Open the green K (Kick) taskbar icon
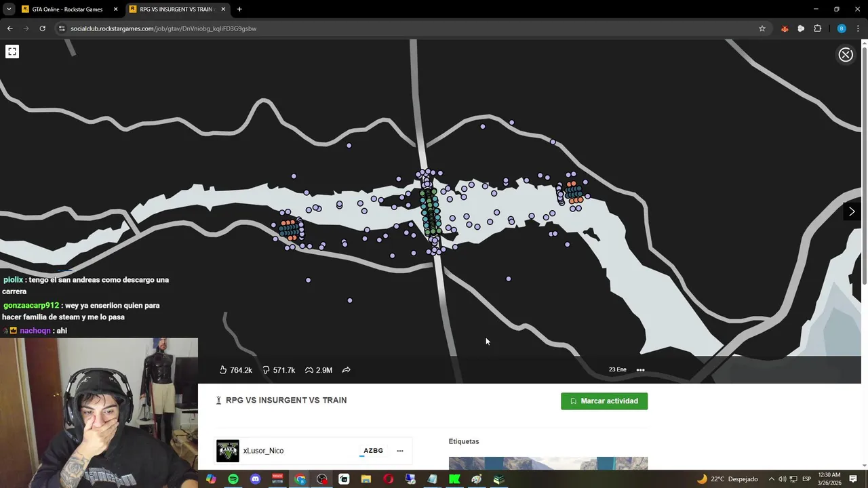Viewport: 868px width, 488px height. [454, 479]
